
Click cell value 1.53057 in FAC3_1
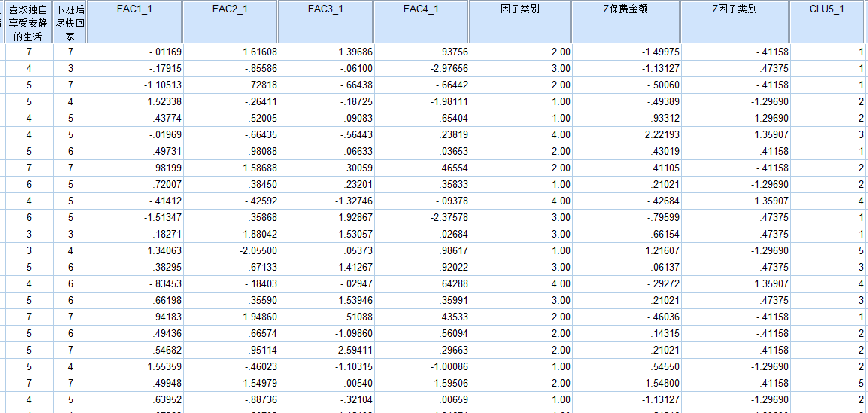(326, 234)
